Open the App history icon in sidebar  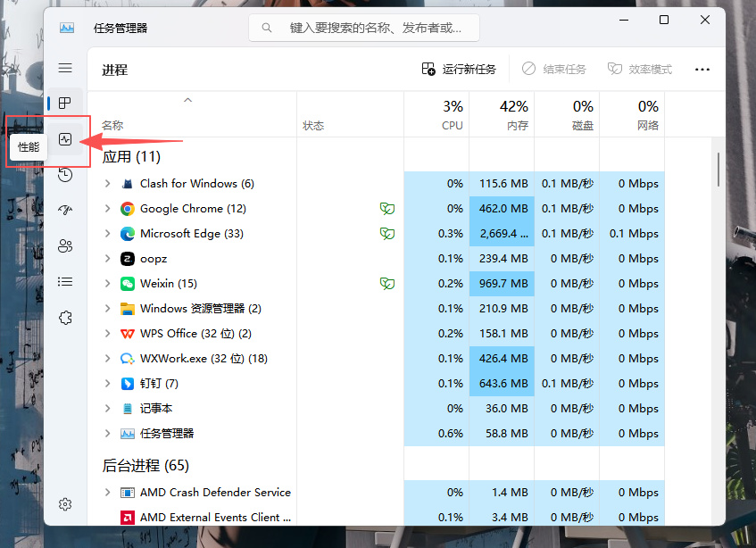[x=65, y=174]
